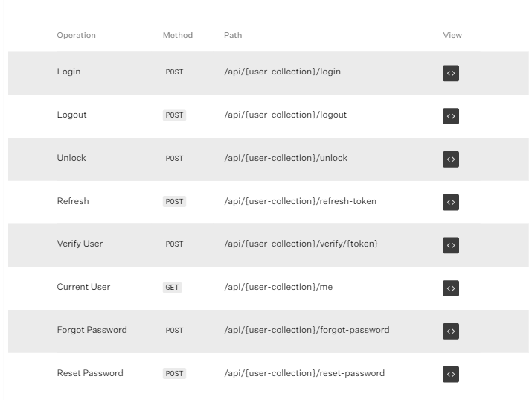Screen dimensions: 532x400
Task: Open the Refresh endpoint code view
Action: pos(451,202)
